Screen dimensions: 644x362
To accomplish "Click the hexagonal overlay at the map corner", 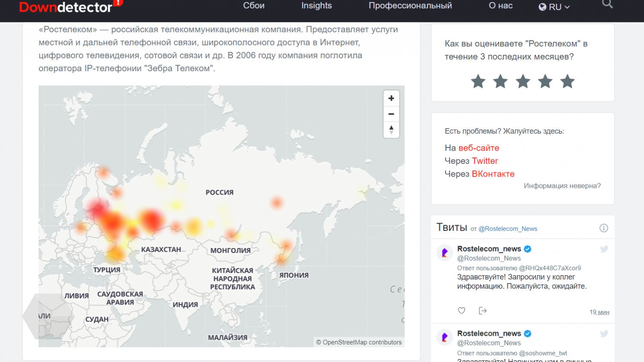I will click(48, 317).
